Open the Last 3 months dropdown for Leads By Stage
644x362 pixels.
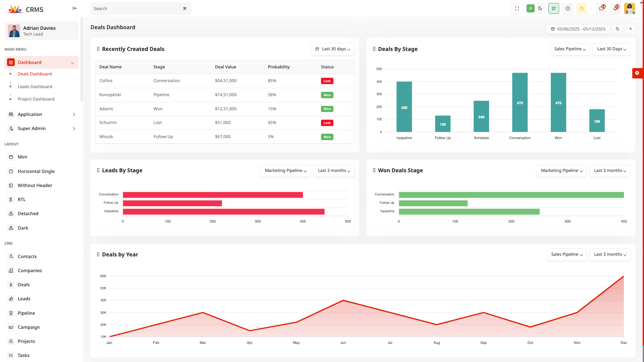334,171
